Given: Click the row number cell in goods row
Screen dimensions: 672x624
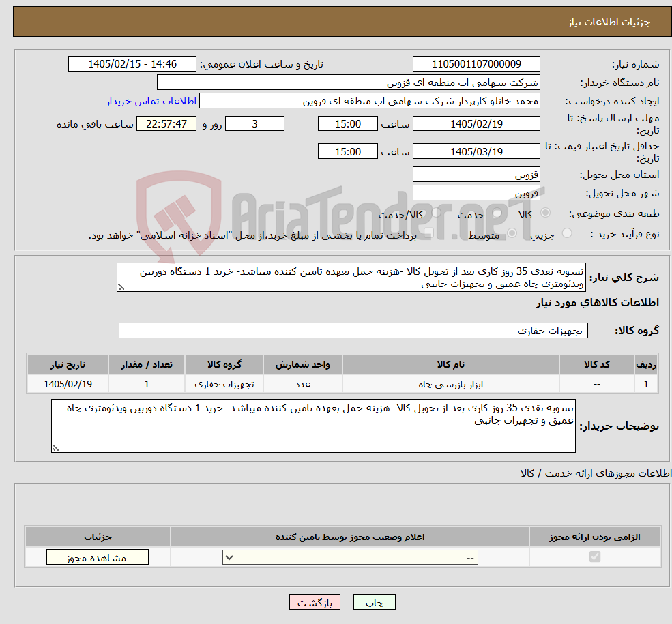Looking at the screenshot, I should click(x=646, y=384).
